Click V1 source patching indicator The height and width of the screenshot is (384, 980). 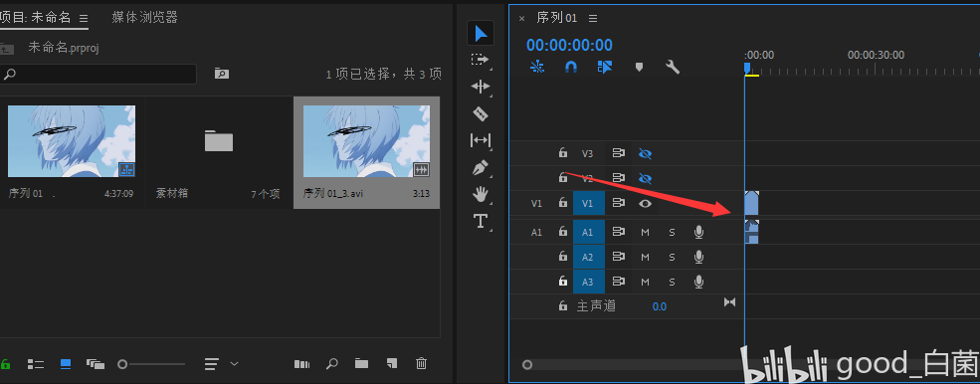point(536,203)
